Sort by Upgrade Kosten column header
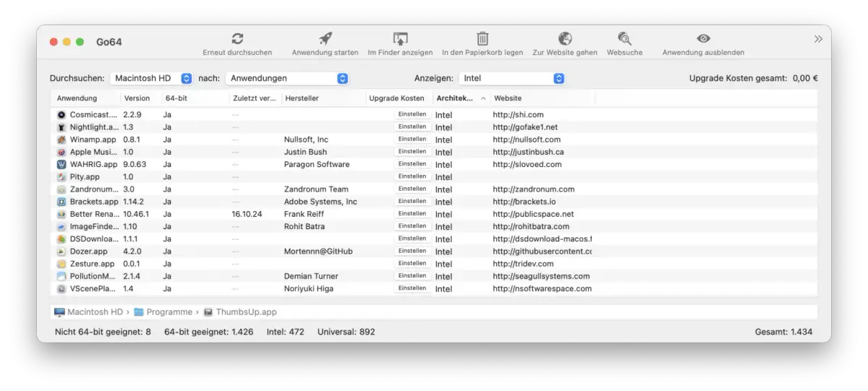 click(x=396, y=98)
